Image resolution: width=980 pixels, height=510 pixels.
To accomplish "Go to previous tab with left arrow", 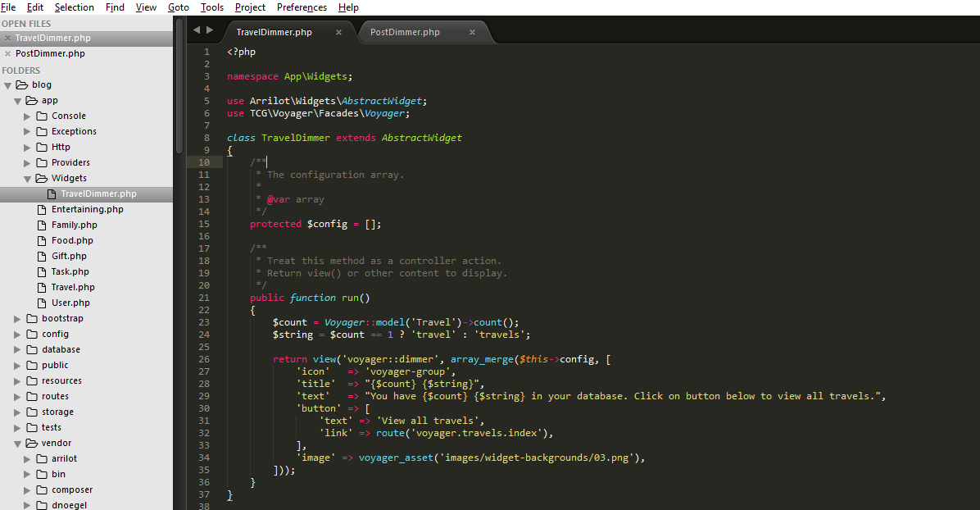I will (x=197, y=30).
